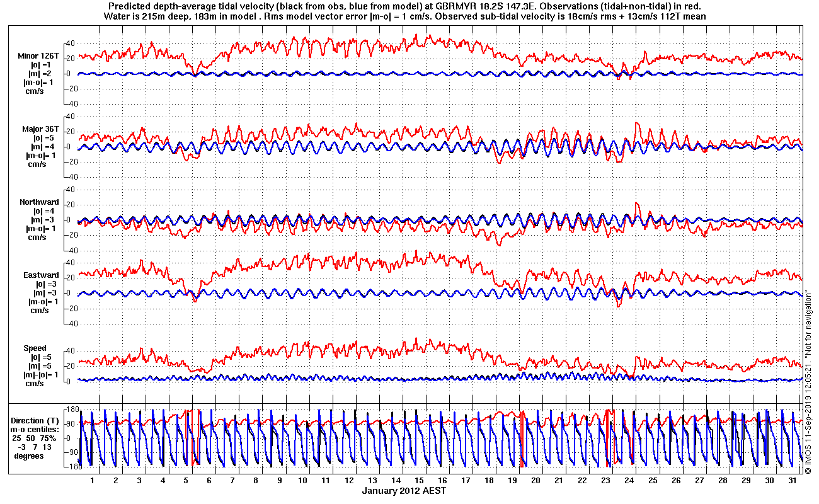Click the 'Speed' panel label
Image resolution: width=819 pixels, height=504 pixels.
[35, 348]
